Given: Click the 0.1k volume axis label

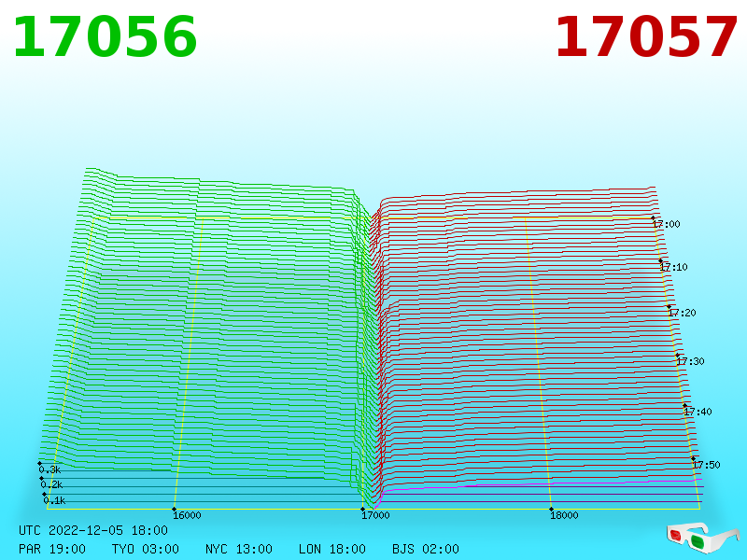Looking at the screenshot, I should (54, 500).
